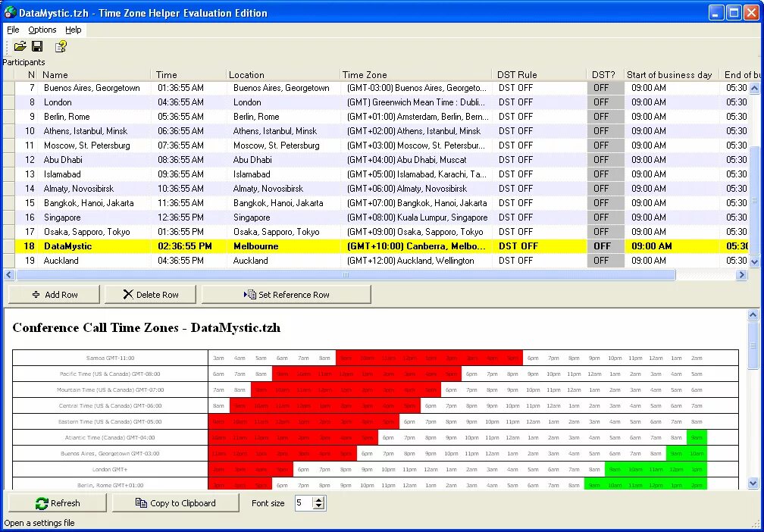Click the Location column header

coord(283,74)
